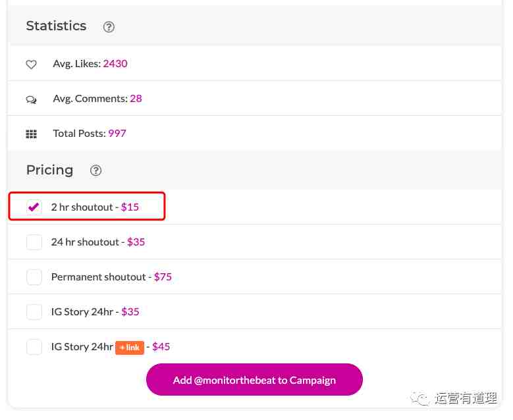The image size is (513, 420).
Task: Click the comment bubbles icon beside Avg. Comments
Action: [x=32, y=99]
